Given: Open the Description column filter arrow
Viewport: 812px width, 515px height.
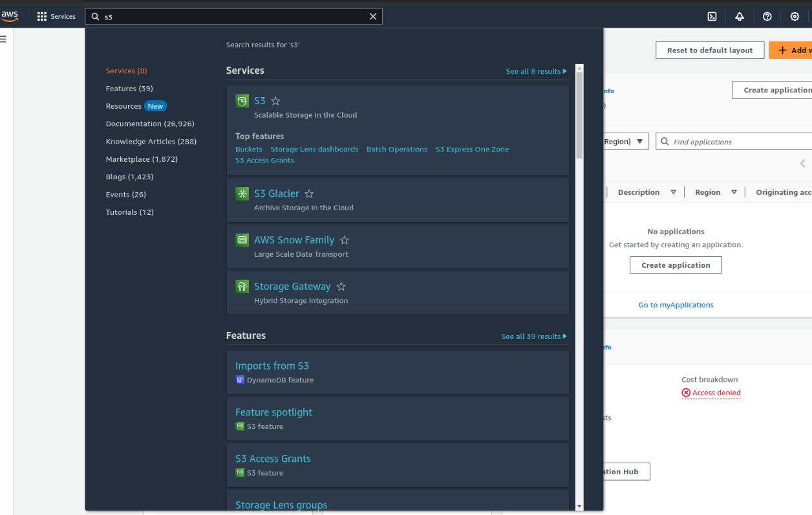Looking at the screenshot, I should tap(673, 192).
